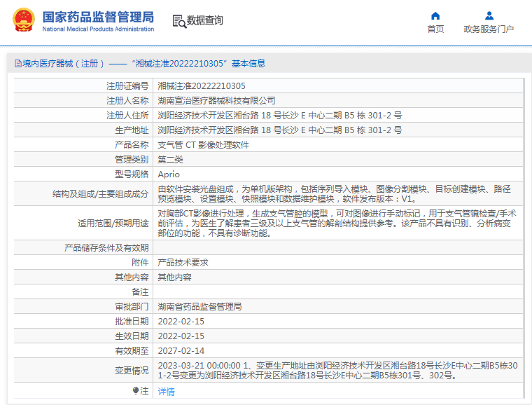The image size is (532, 405).
Task: Click the 备注 label
Action: click(140, 292)
